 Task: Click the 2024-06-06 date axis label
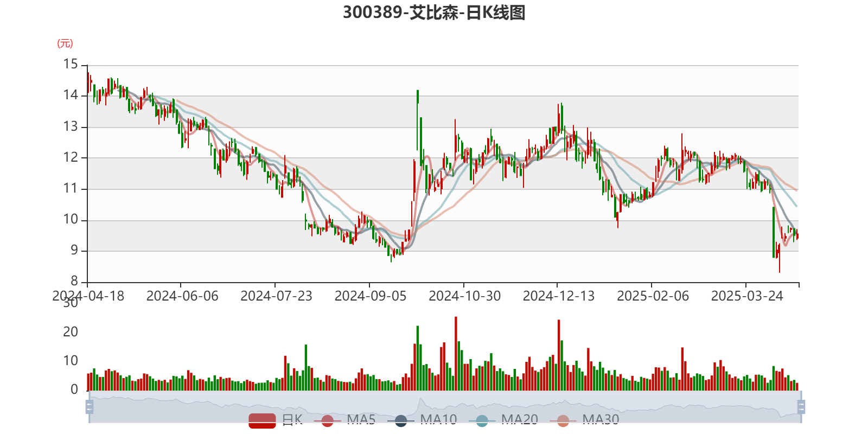tap(182, 296)
